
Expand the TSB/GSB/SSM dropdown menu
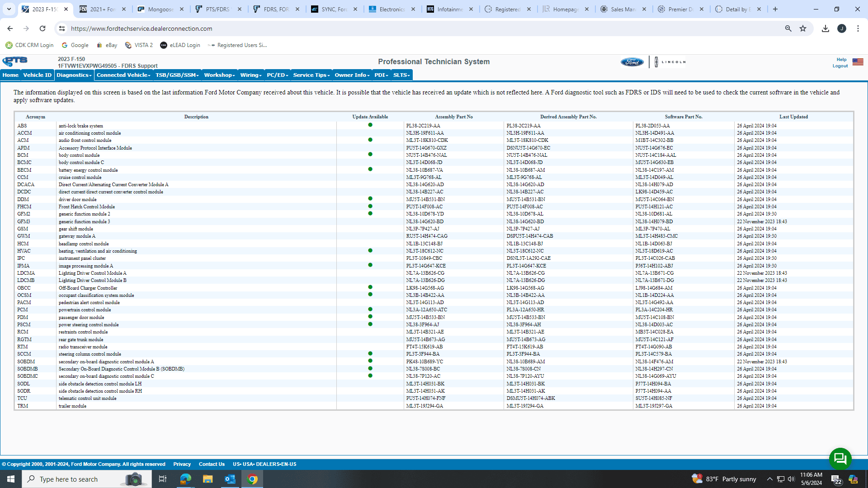click(x=177, y=75)
